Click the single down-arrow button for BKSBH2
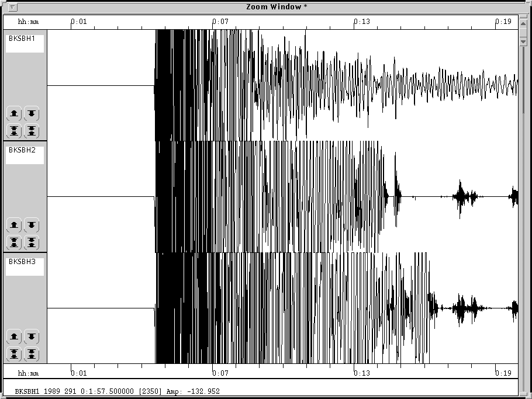 [x=32, y=225]
